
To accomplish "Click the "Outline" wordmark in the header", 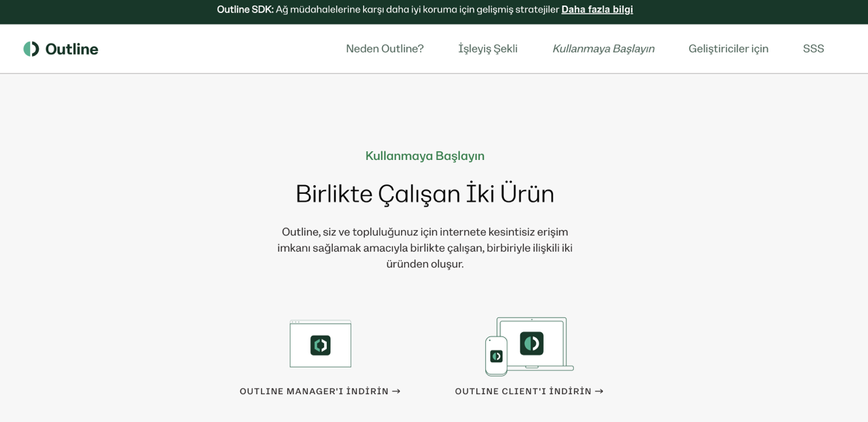I will (x=71, y=49).
